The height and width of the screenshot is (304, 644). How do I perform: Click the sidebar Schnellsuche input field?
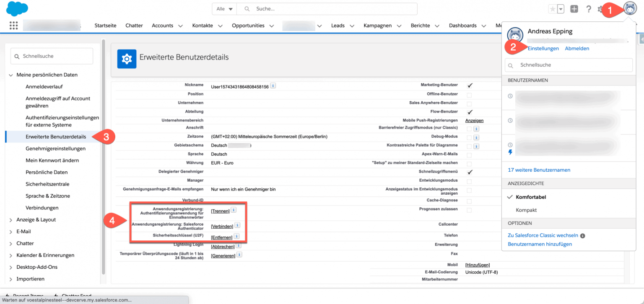point(52,56)
